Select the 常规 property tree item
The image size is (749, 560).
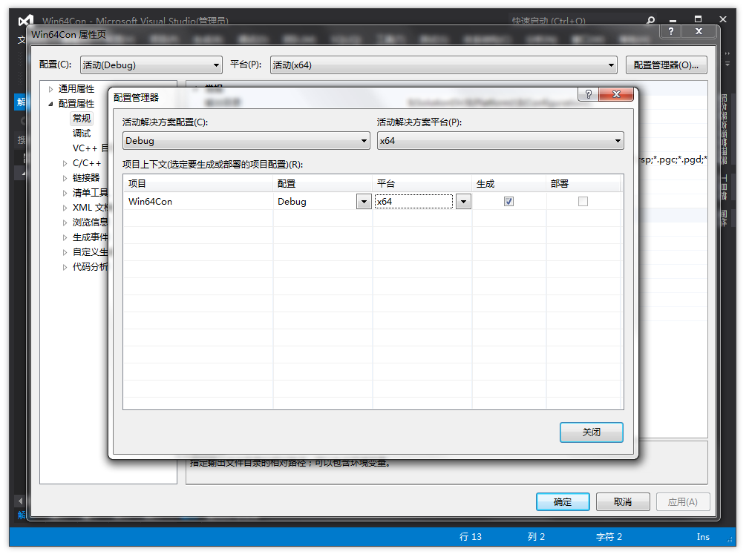pos(82,119)
